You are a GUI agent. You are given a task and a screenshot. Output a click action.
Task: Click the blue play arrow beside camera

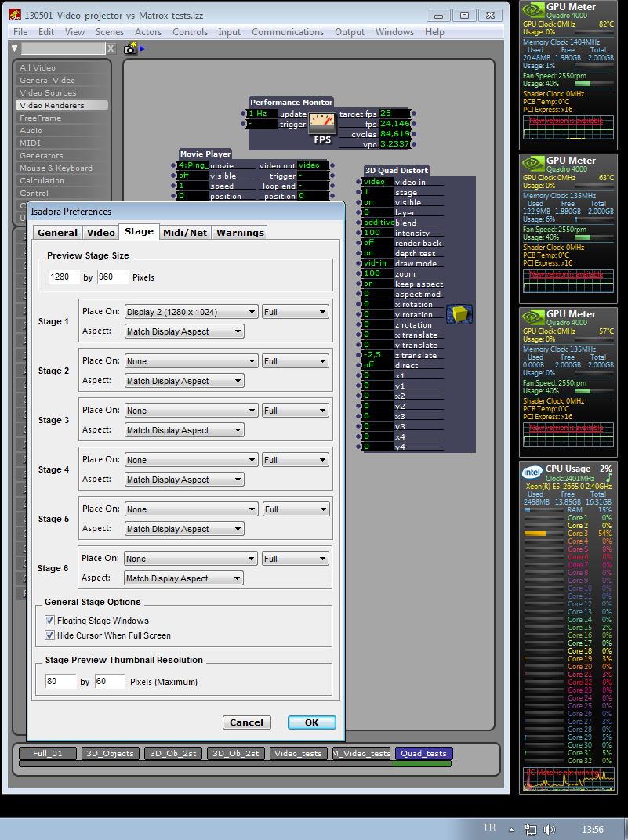click(143, 49)
